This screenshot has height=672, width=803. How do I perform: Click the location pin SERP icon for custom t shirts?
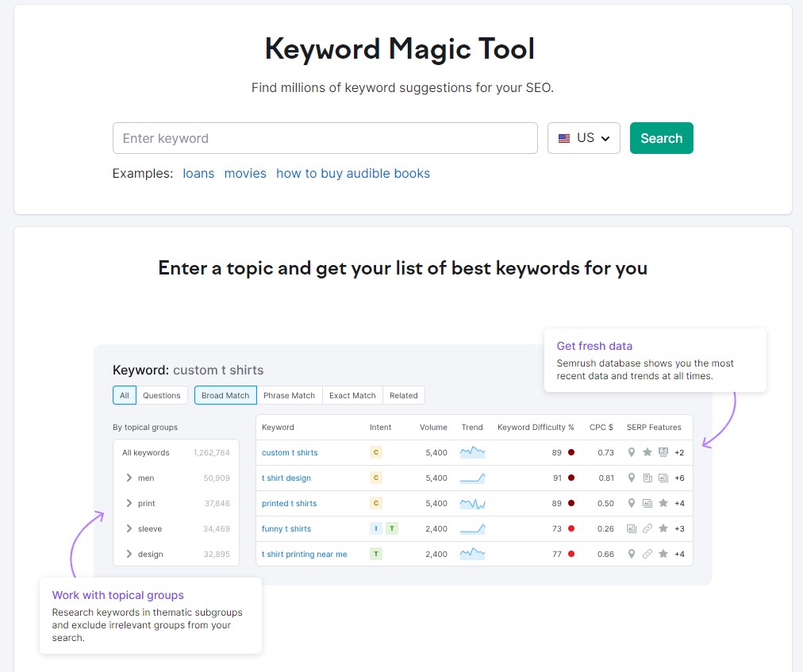632,452
